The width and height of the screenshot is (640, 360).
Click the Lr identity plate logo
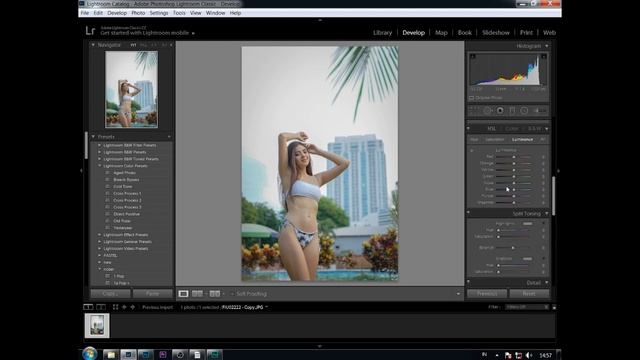click(x=90, y=31)
